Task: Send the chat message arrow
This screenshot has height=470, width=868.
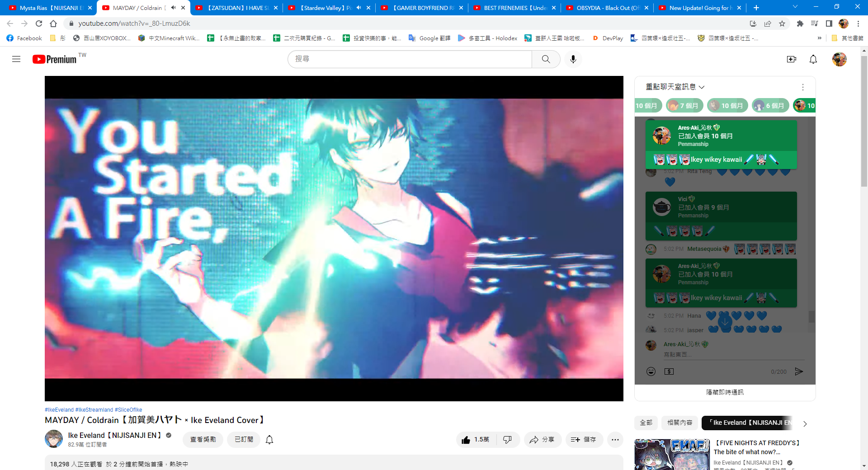Action: 799,371
